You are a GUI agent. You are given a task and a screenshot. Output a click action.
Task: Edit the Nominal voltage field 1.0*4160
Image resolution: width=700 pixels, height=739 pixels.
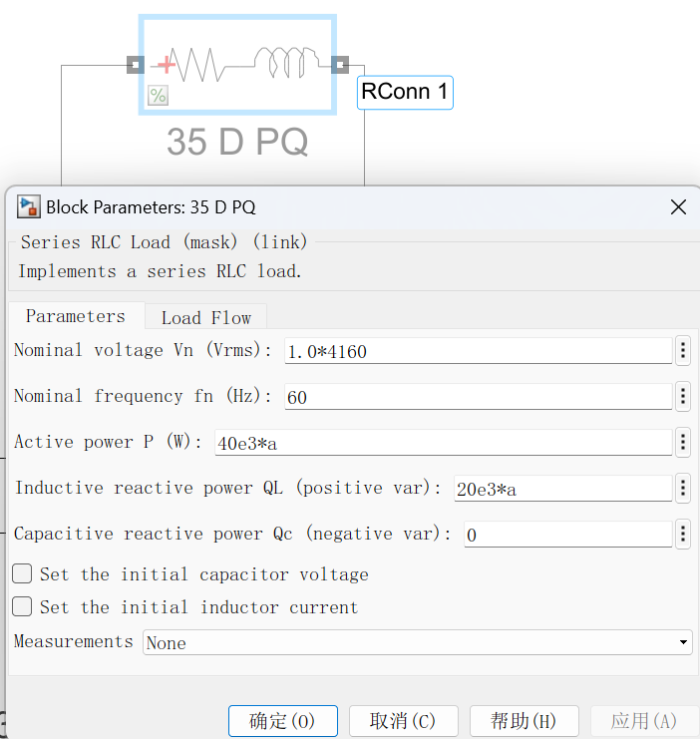tap(478, 351)
